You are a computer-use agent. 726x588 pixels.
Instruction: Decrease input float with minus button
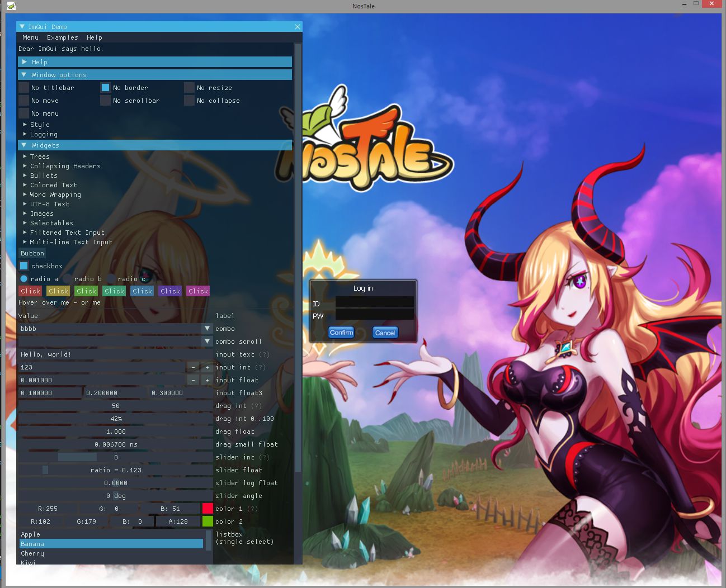pyautogui.click(x=192, y=380)
